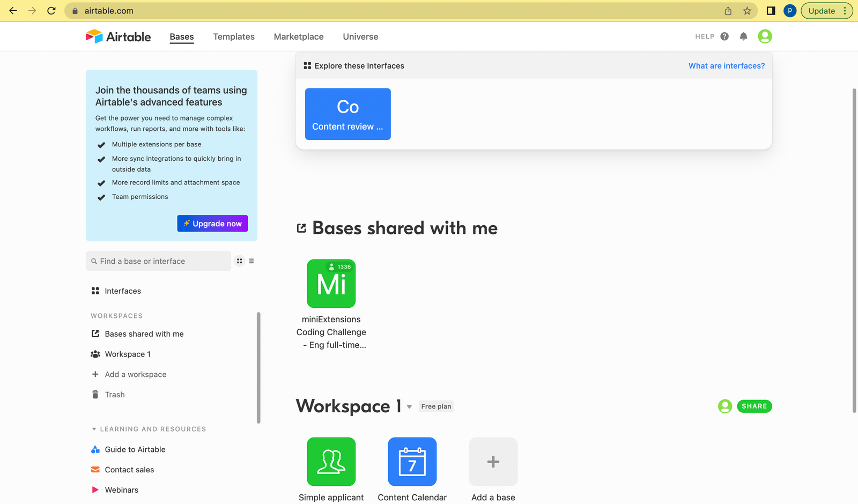Viewport: 858px width, 504px height.
Task: Open the Content review interface card
Action: [x=348, y=114]
